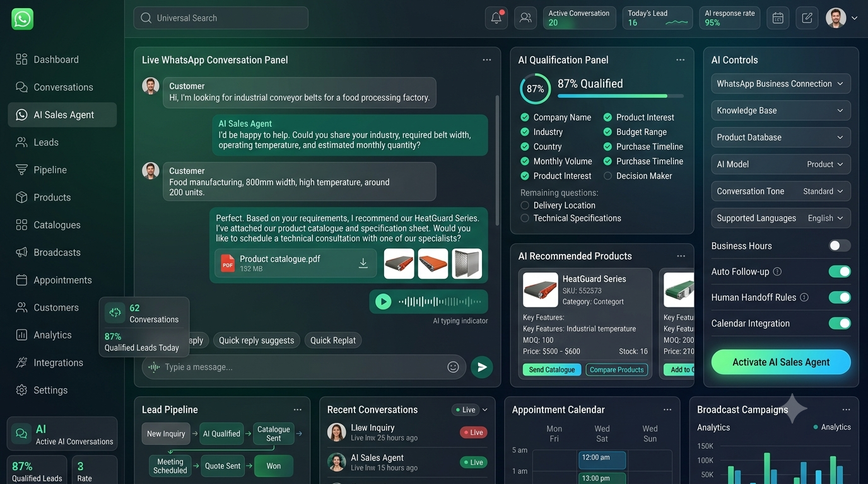Click the PDF file icon in attachment
Image resolution: width=868 pixels, height=484 pixels.
point(228,263)
